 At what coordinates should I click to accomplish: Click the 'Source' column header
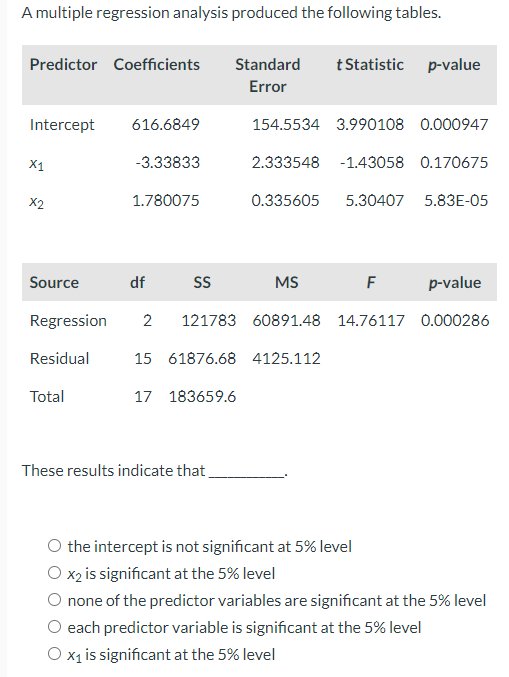coord(54,282)
